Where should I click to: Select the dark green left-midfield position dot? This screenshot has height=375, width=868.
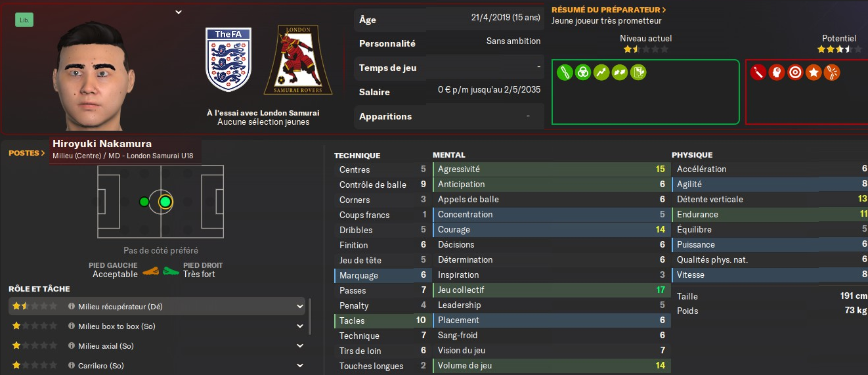(144, 202)
